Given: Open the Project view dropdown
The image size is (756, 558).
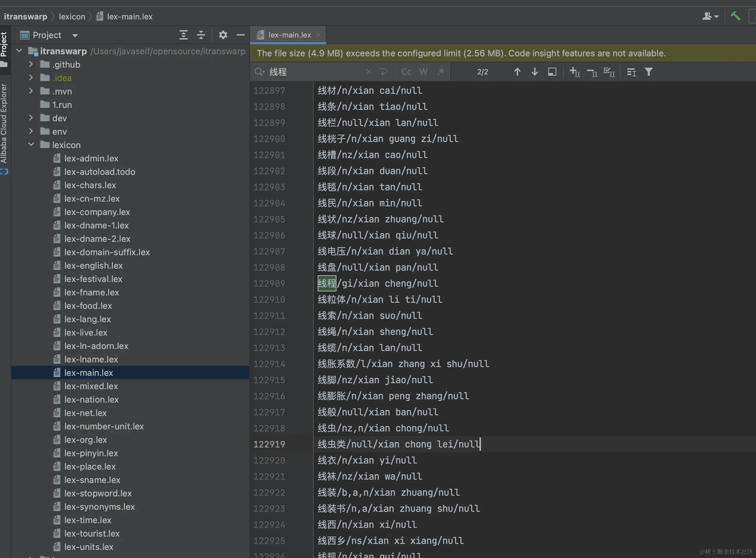Looking at the screenshot, I should (75, 36).
